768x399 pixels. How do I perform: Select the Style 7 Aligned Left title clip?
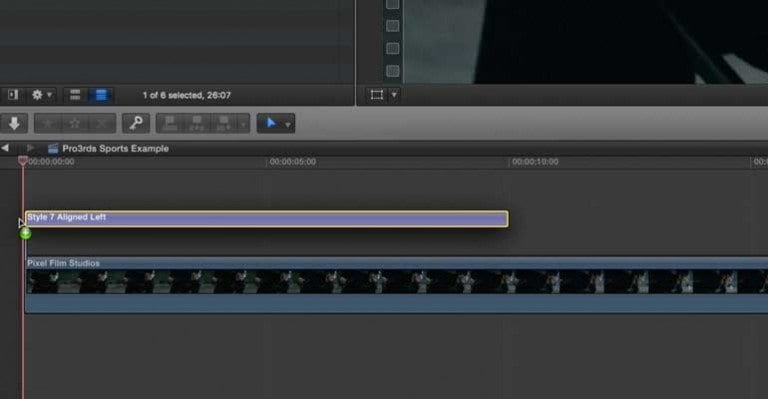267,219
